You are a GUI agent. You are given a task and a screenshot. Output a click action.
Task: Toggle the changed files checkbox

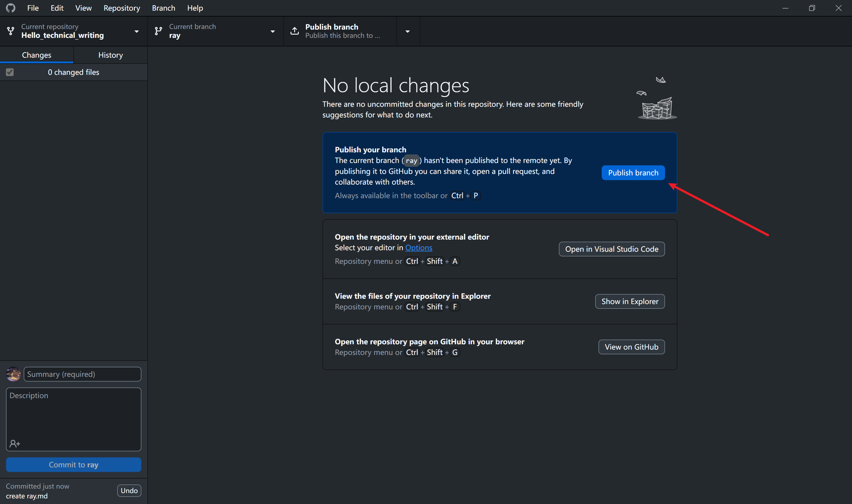point(10,72)
